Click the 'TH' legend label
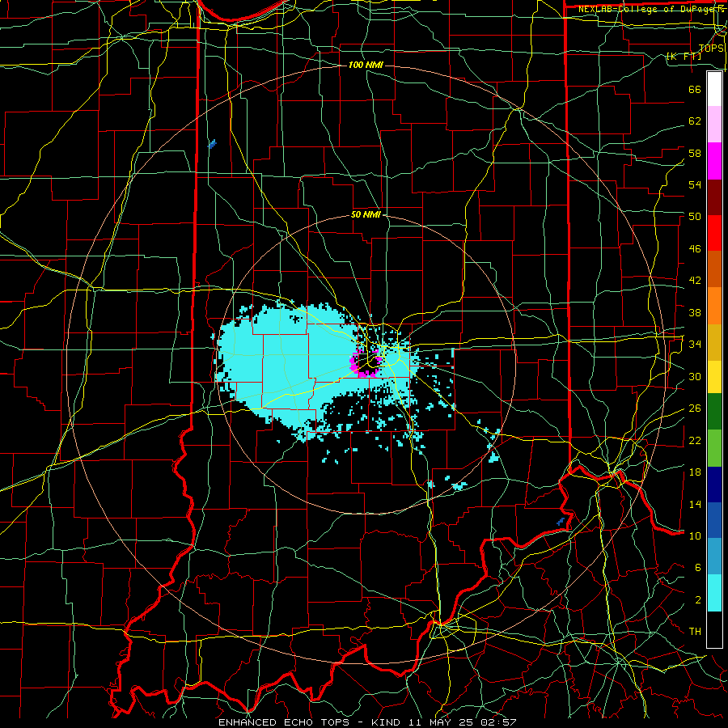 coord(695,632)
